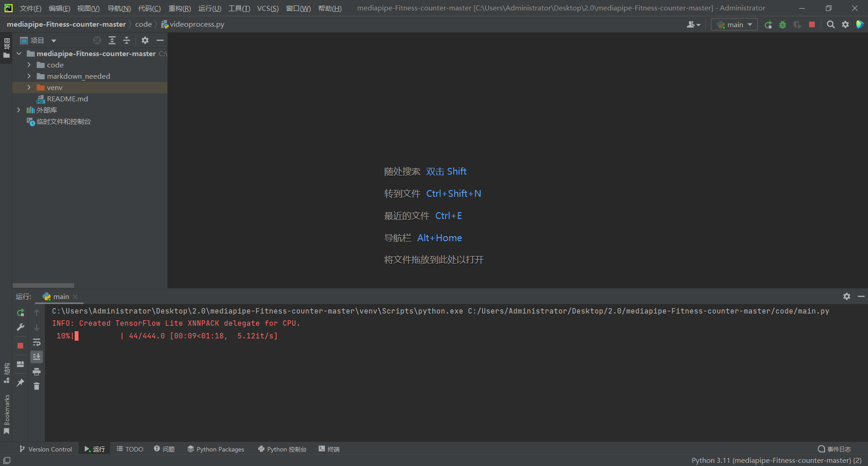Open the 帮助(H) menu

pyautogui.click(x=330, y=9)
